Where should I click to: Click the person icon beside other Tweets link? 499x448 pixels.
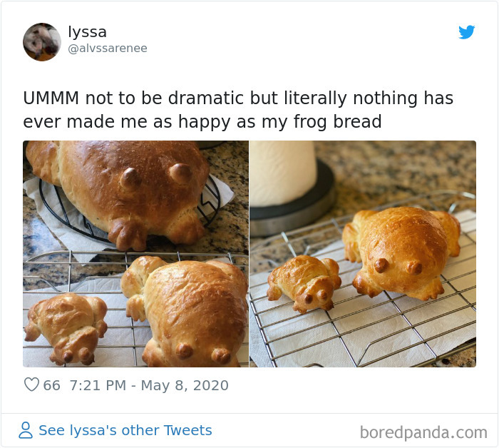click(26, 430)
